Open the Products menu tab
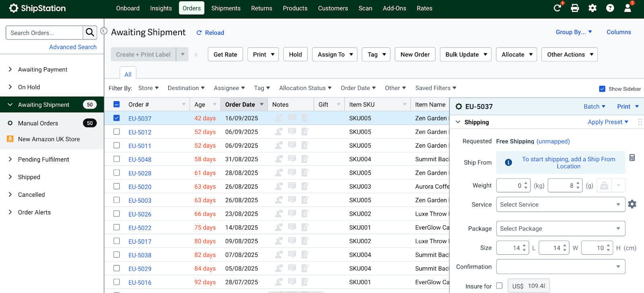The height and width of the screenshot is (293, 644). [x=295, y=8]
